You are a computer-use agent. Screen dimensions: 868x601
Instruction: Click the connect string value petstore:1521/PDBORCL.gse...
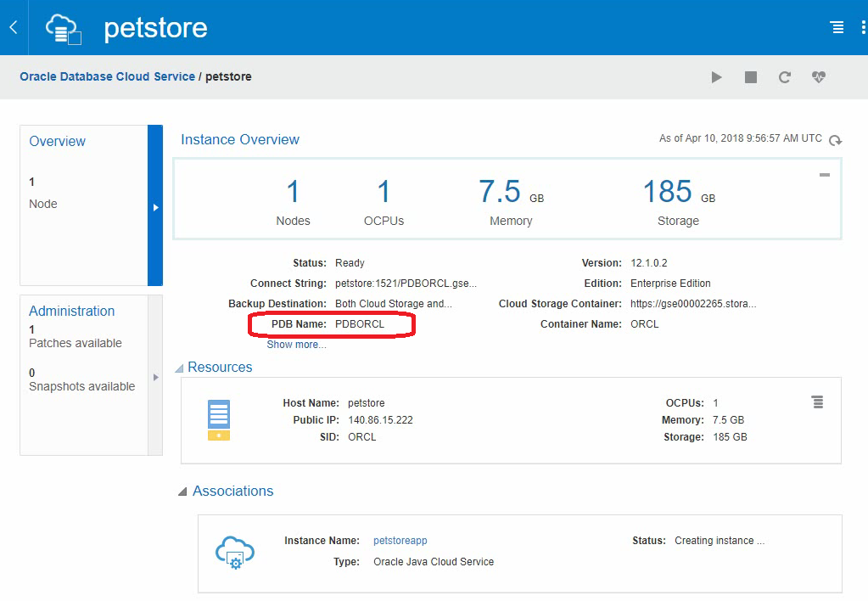click(x=406, y=284)
